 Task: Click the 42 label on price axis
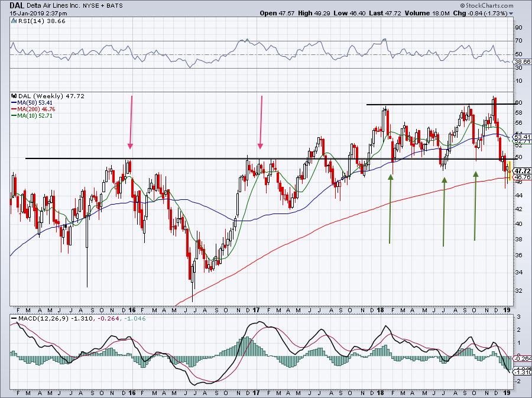519,209
